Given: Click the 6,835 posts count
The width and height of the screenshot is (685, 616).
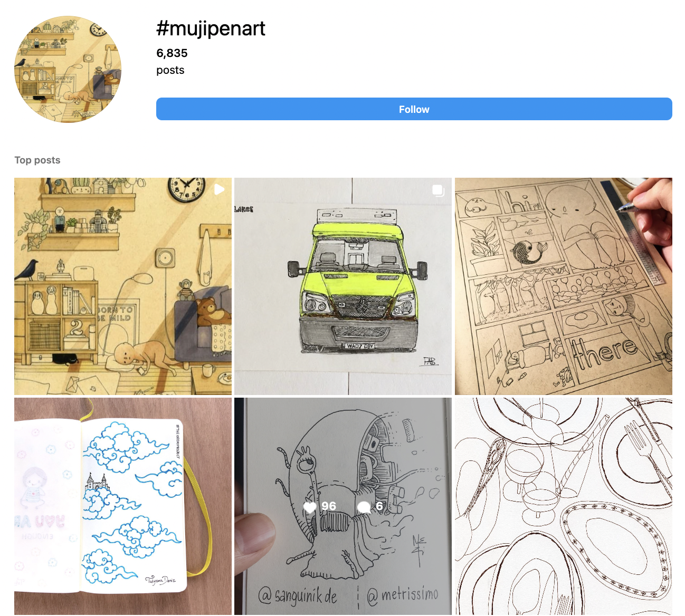Looking at the screenshot, I should click(x=172, y=53).
